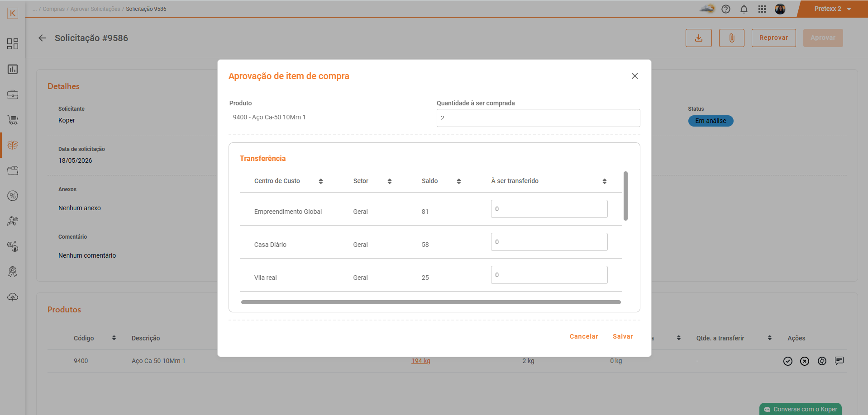The height and width of the screenshot is (415, 868).
Task: Open the globe lock sidebar icon
Action: [13, 246]
